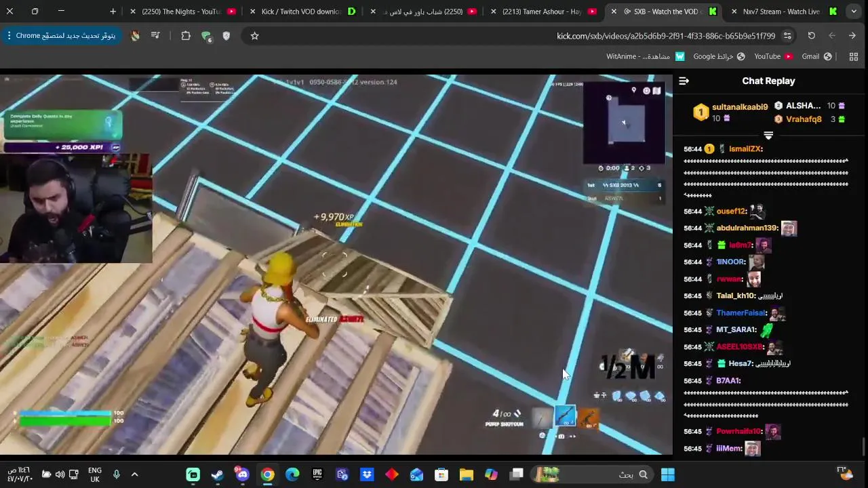This screenshot has height=488, width=868.
Task: Open Dropbox from the taskbar
Action: click(x=367, y=474)
